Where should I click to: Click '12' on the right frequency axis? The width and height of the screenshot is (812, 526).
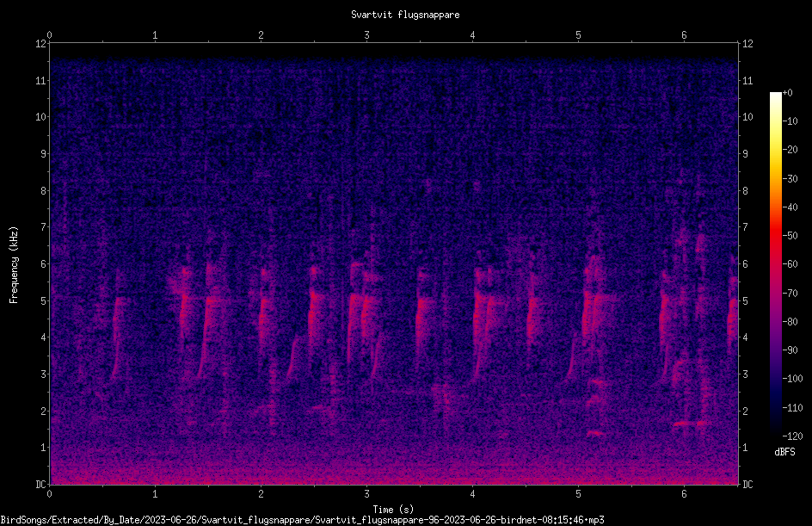point(747,44)
